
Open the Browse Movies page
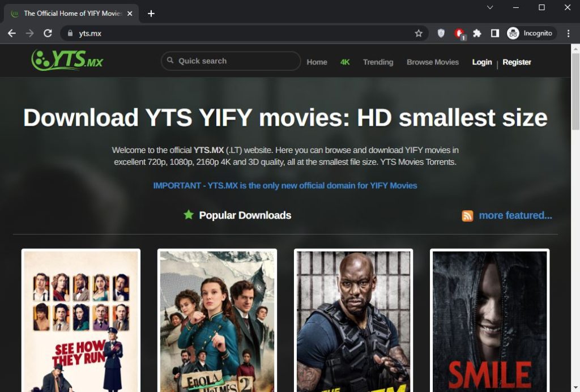433,62
